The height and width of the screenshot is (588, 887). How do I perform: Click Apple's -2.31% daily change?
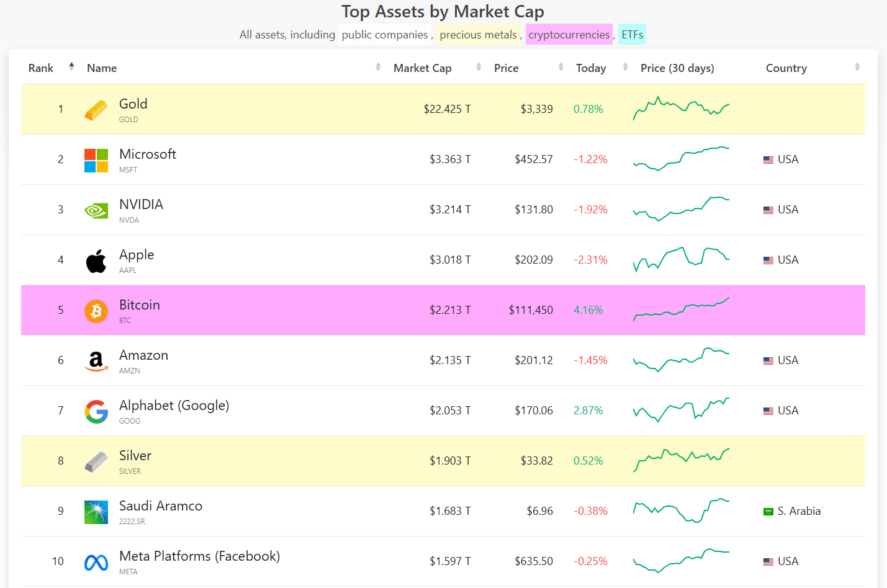590,260
